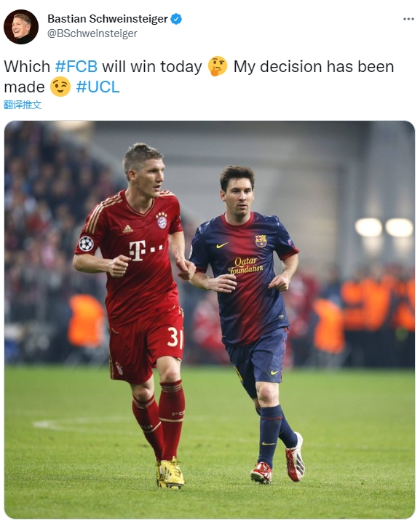The width and height of the screenshot is (420, 521).
Task: Click the white T logo on the red jersey
Action: pos(138,251)
